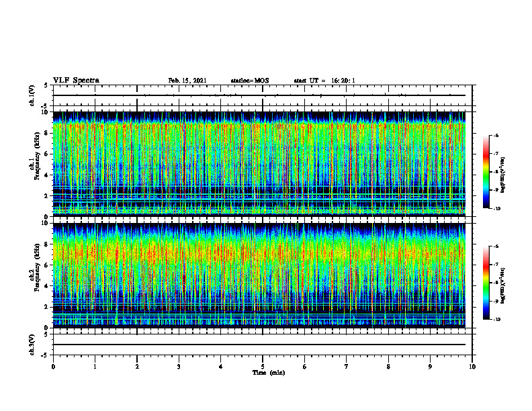532x411 pixels.
Task: Select the ch.1 "Frequency (kHz)" axis label
Action: click(x=37, y=156)
